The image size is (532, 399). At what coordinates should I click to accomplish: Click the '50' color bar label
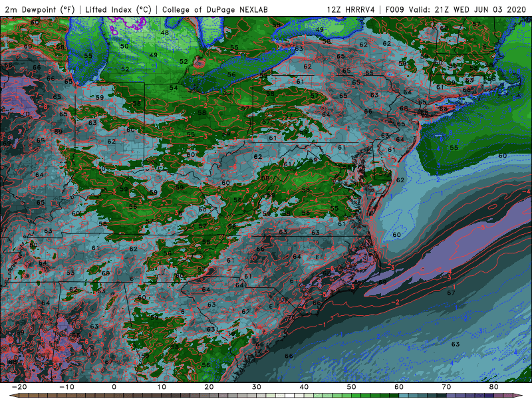coord(352,387)
